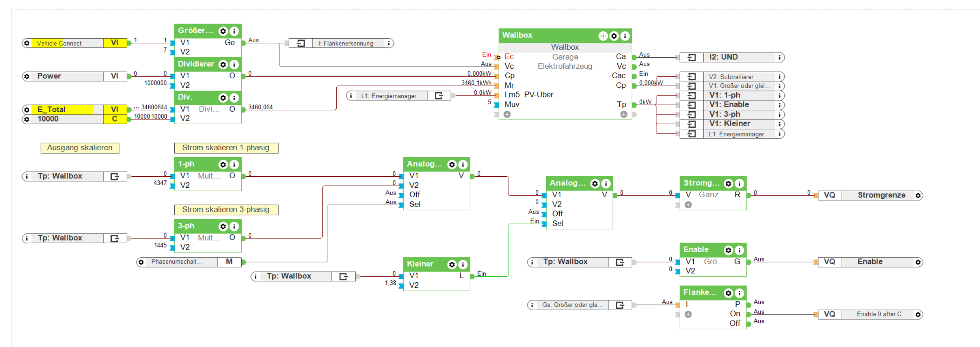The height and width of the screenshot is (347, 980).
Task: Click Strom skalieren 3-phasig note label
Action: point(226,210)
